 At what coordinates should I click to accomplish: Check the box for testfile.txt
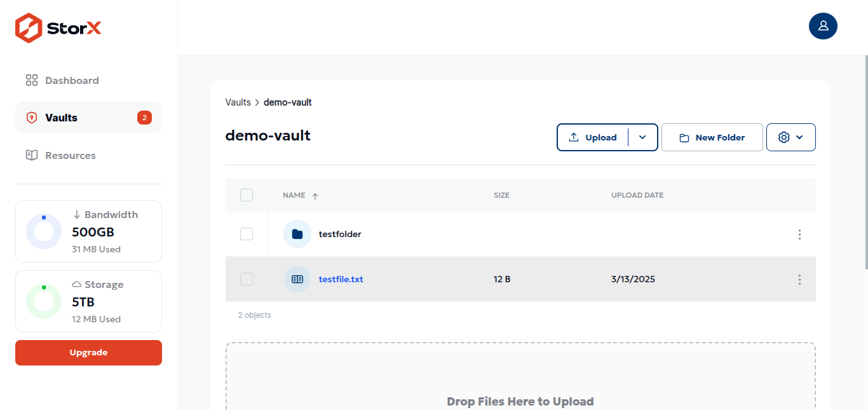[247, 279]
